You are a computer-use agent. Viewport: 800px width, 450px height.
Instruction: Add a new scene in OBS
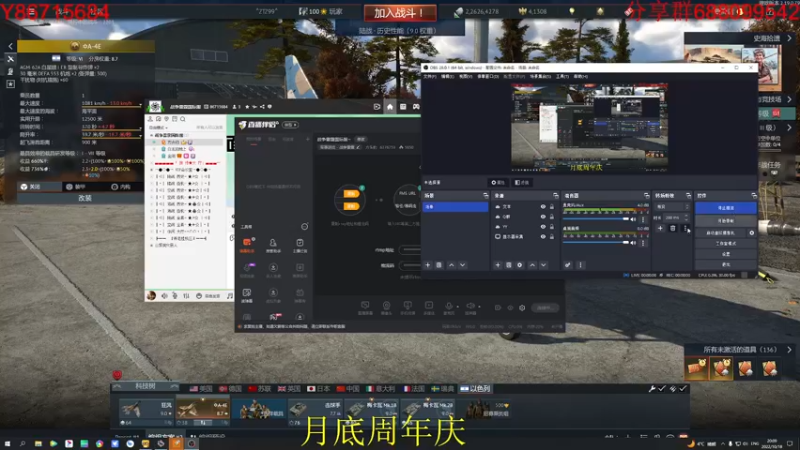click(x=428, y=265)
